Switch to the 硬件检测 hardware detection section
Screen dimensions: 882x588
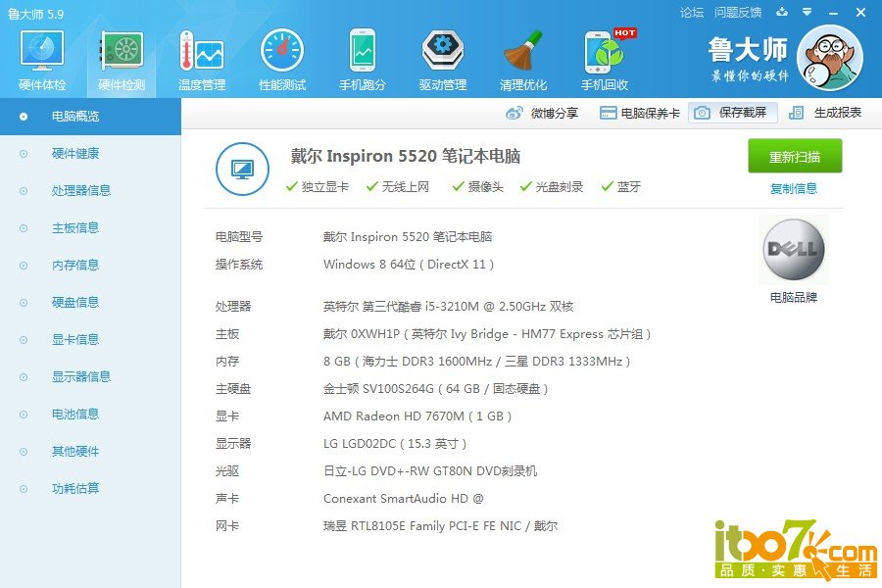pyautogui.click(x=122, y=60)
